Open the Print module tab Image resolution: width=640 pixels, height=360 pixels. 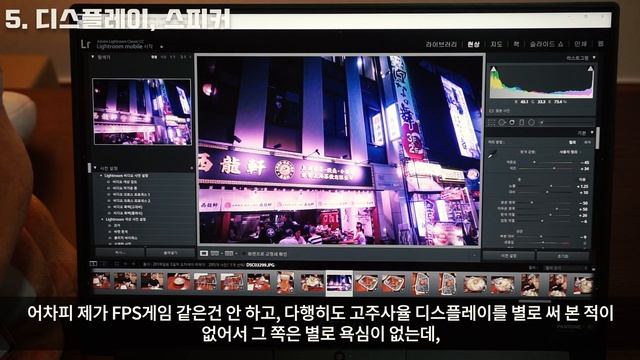tap(580, 44)
